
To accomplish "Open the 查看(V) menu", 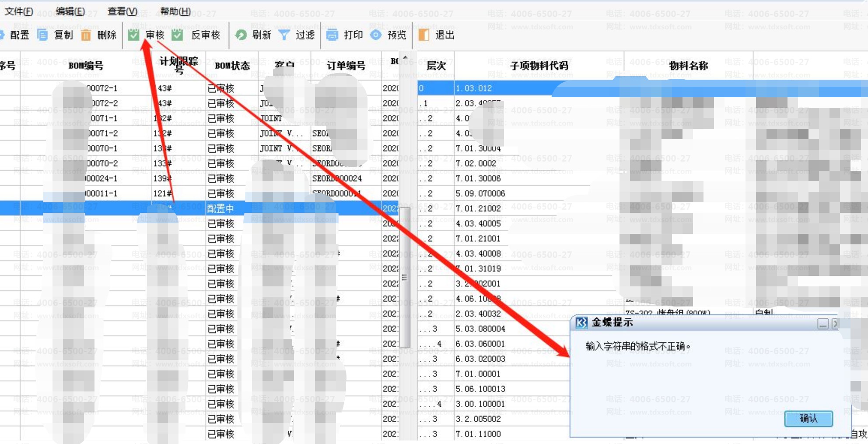I will (x=122, y=11).
